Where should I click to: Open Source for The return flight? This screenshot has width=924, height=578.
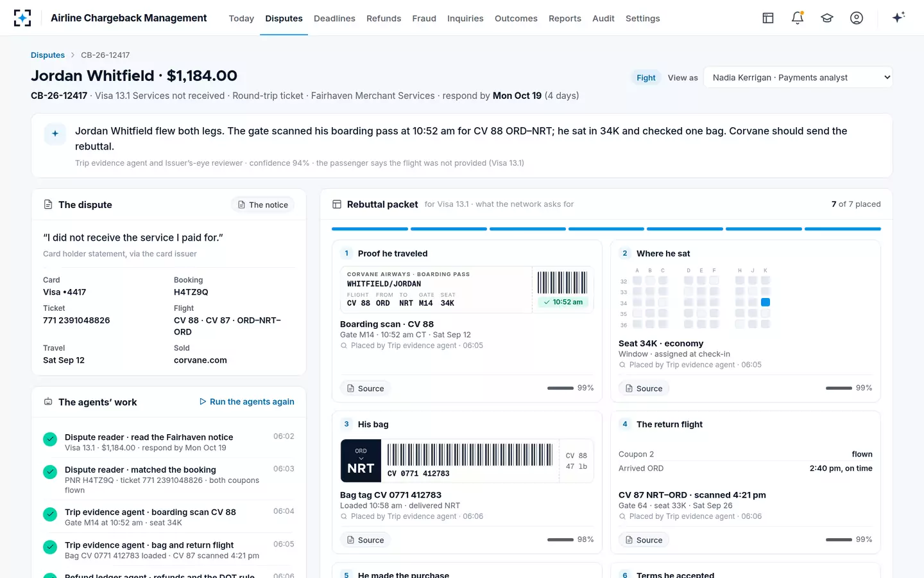point(644,540)
